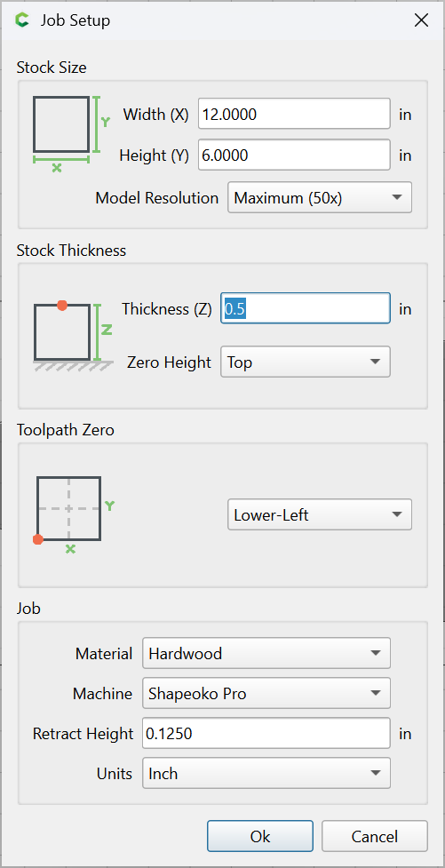
Task: Click the Job Setup title text
Action: click(x=75, y=20)
